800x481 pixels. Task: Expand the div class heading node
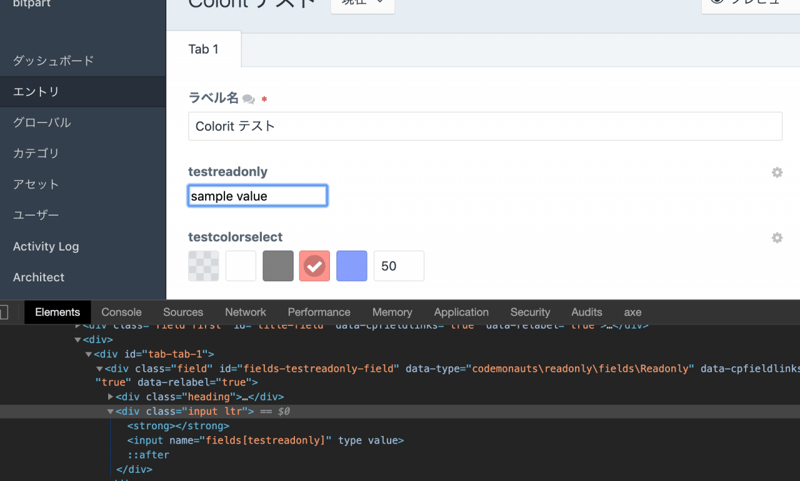tap(111, 397)
